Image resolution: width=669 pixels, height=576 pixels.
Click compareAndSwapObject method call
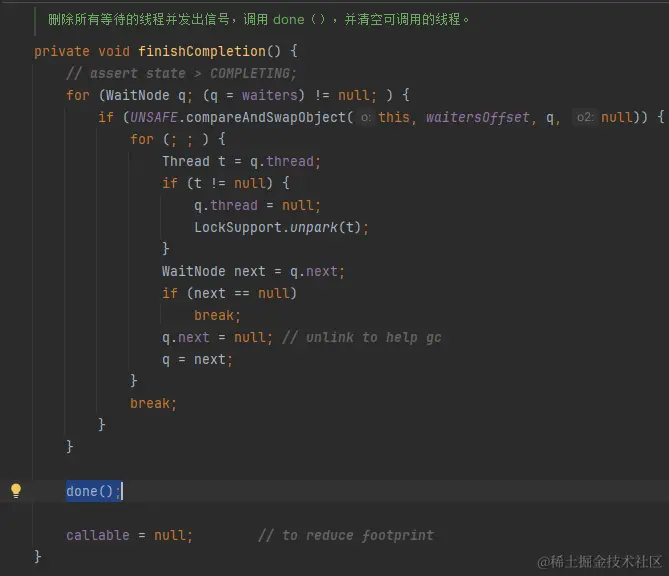coord(266,117)
